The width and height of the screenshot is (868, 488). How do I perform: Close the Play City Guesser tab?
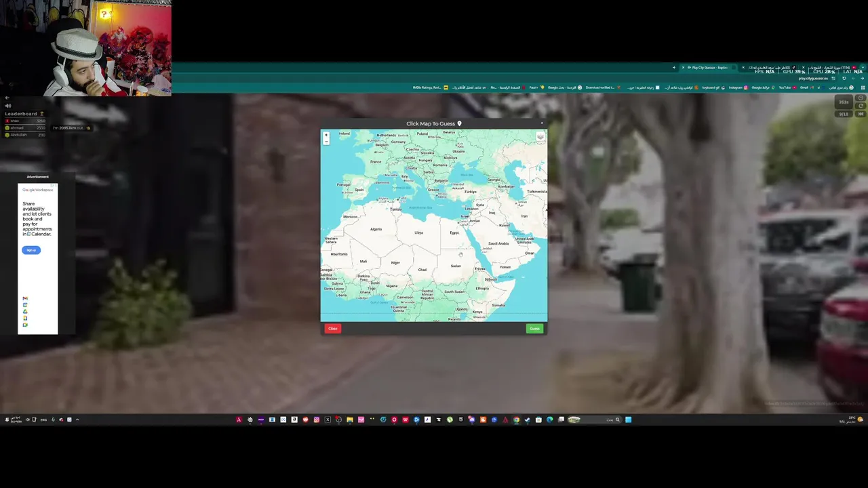tap(683, 68)
